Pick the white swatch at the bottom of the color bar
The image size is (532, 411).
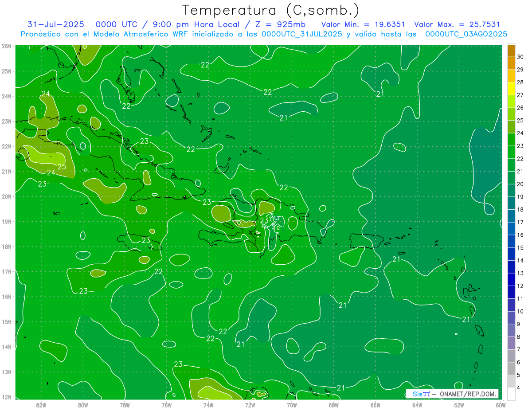click(x=511, y=394)
